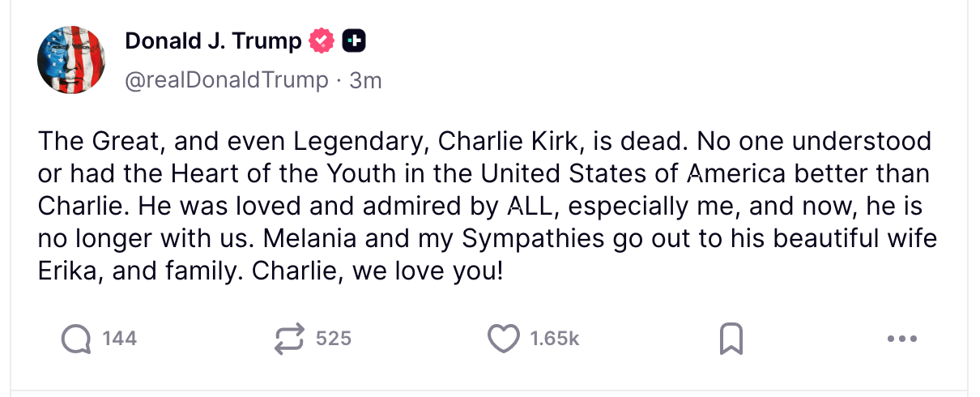Click the ReTruth arrows icon
This screenshot has height=397, width=980.
[x=289, y=339]
